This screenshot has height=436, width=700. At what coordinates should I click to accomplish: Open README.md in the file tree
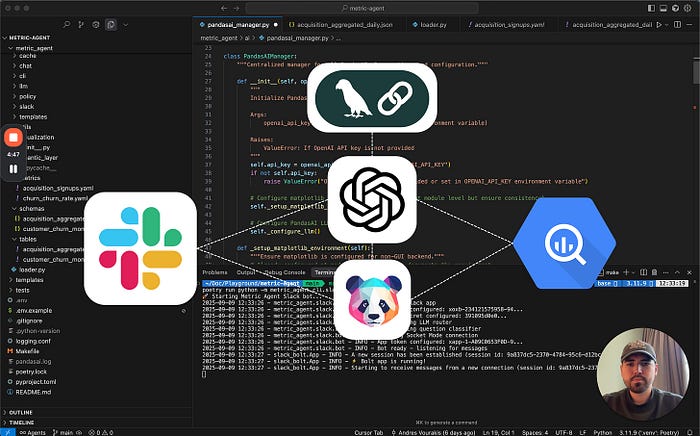point(37,394)
